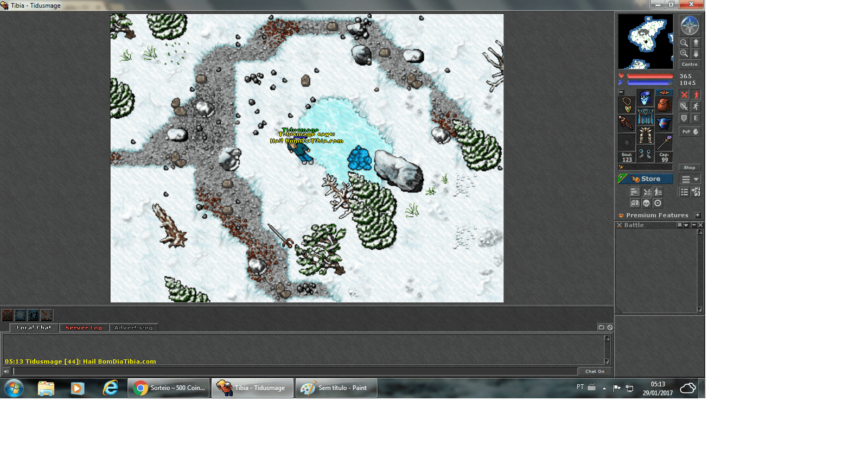Enable defensive fighting mode

[x=685, y=118]
